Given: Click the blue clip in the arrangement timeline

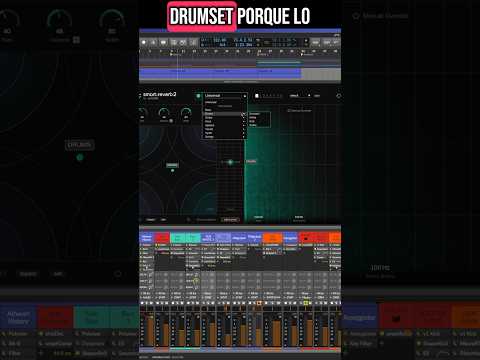Looking at the screenshot, I should pyautogui.click(x=220, y=73).
